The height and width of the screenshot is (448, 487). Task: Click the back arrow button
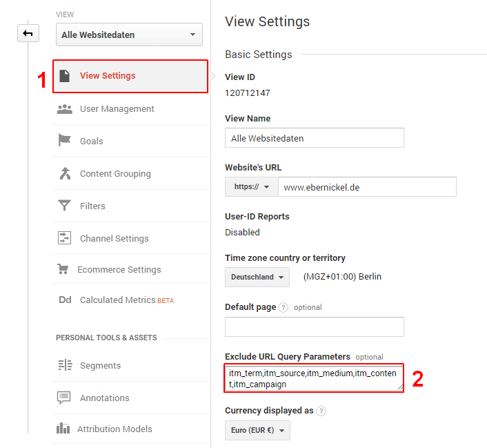[x=28, y=33]
